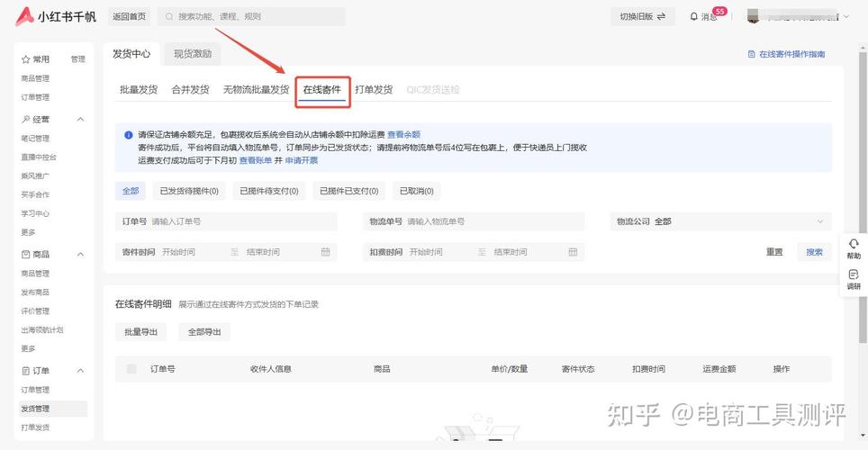Click the 扣费时间 calendar icon
The height and width of the screenshot is (450, 868).
573,252
